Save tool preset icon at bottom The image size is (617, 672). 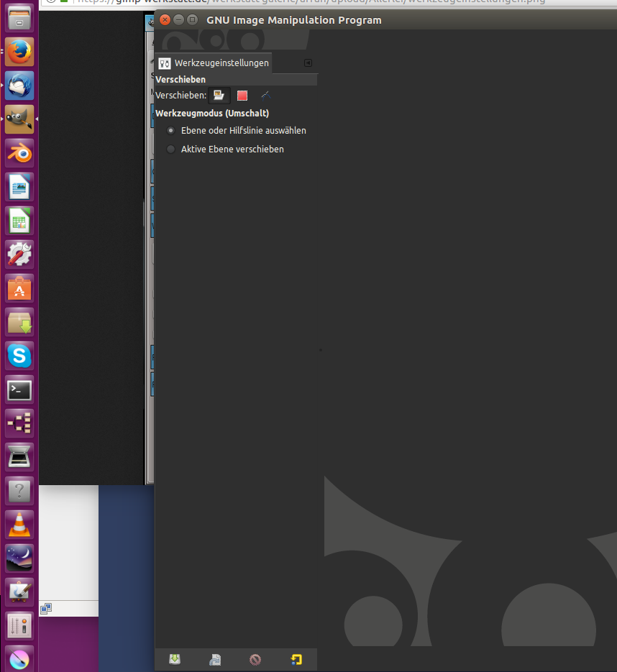[175, 659]
